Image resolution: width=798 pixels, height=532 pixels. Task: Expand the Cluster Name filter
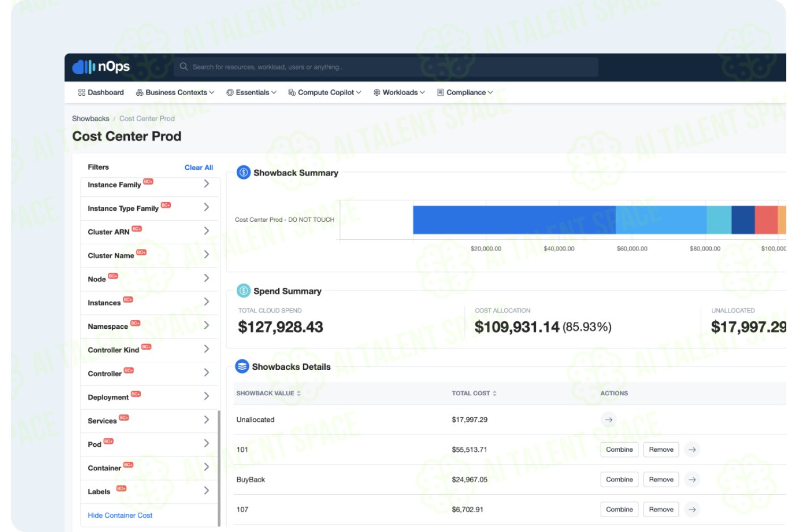(206, 254)
